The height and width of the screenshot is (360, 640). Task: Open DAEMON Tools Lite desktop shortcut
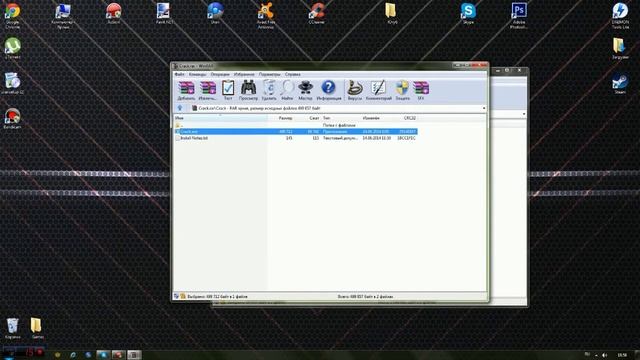point(620,15)
